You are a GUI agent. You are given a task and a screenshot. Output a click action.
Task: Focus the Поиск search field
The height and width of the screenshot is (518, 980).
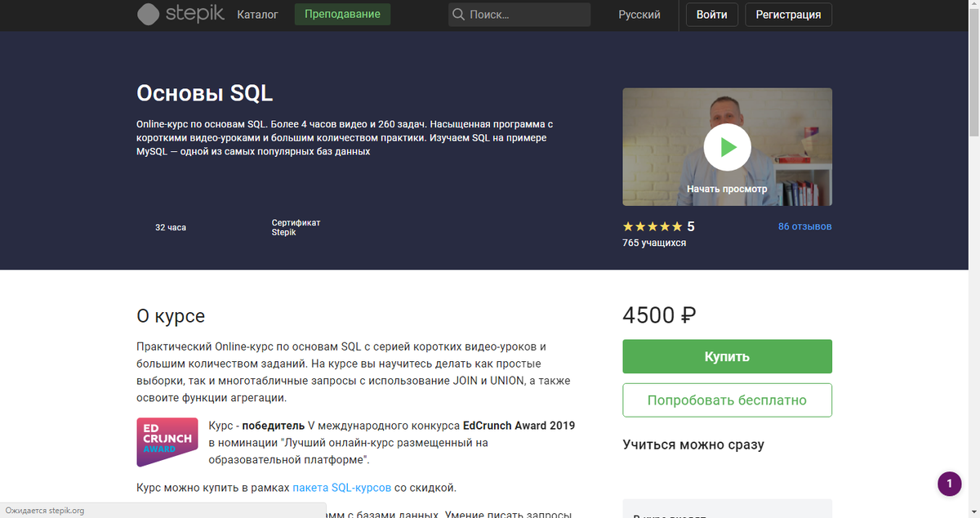[519, 15]
